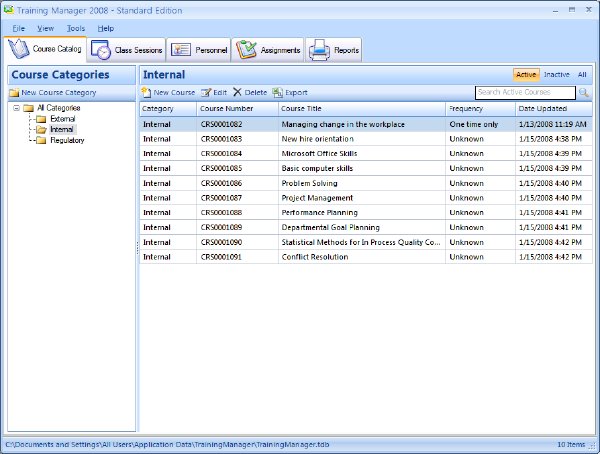Sort by the Date Updated column header
The image size is (600, 454).
click(554, 109)
